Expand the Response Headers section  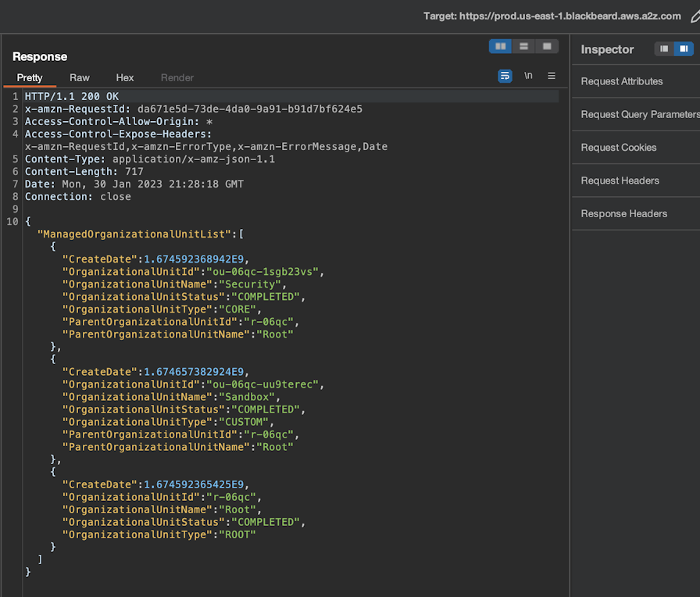pos(623,213)
